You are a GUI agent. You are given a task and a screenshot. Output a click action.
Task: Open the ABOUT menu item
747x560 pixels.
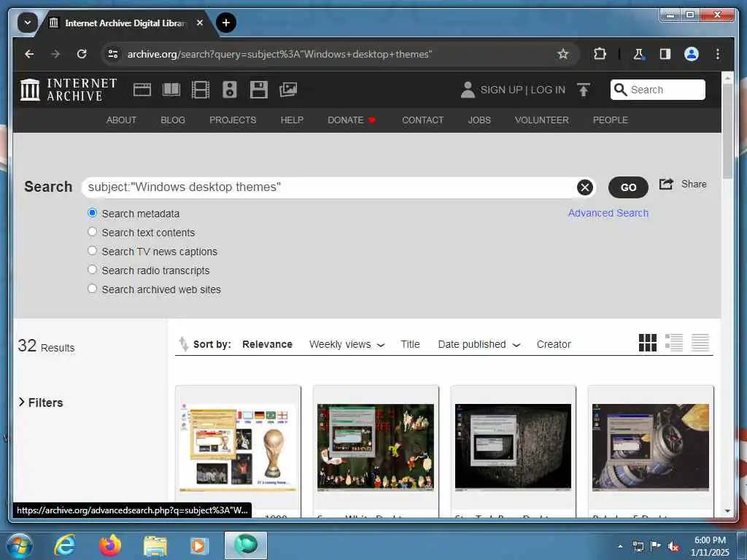pos(121,120)
